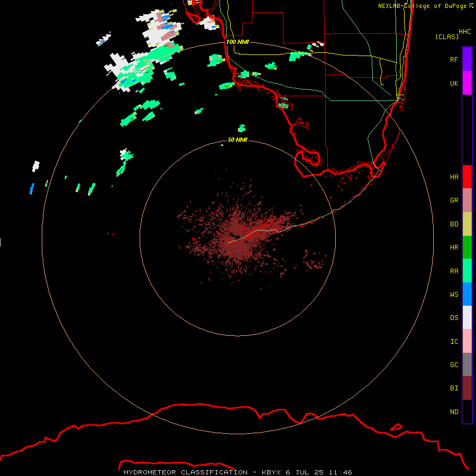This screenshot has height=476, width=476.
Task: Click the UK magenta legend swatch
Action: 467,83
